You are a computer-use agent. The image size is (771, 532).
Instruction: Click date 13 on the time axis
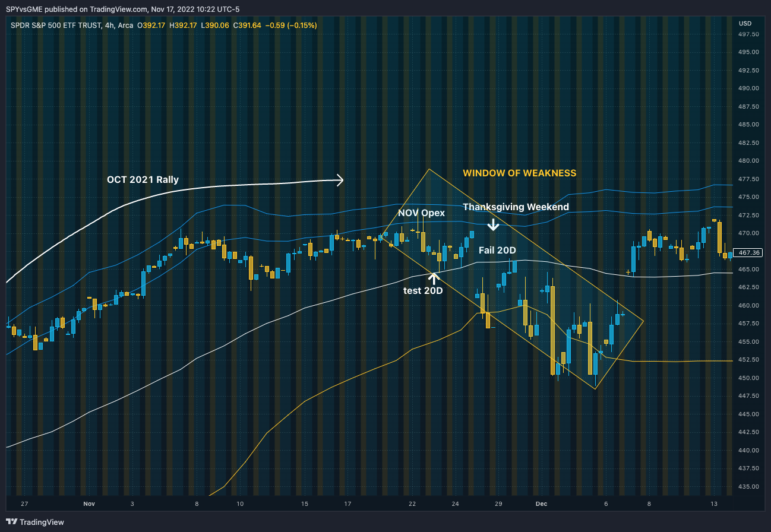point(714,504)
